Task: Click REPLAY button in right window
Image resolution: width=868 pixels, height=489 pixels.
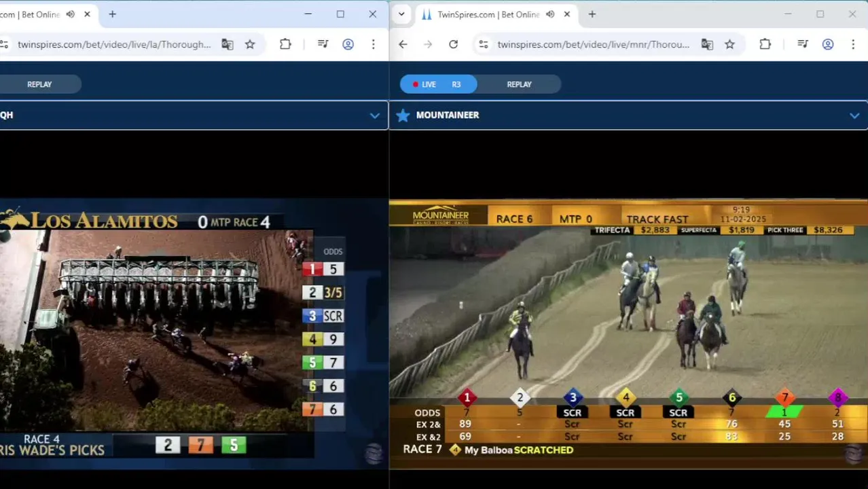Action: [x=519, y=84]
